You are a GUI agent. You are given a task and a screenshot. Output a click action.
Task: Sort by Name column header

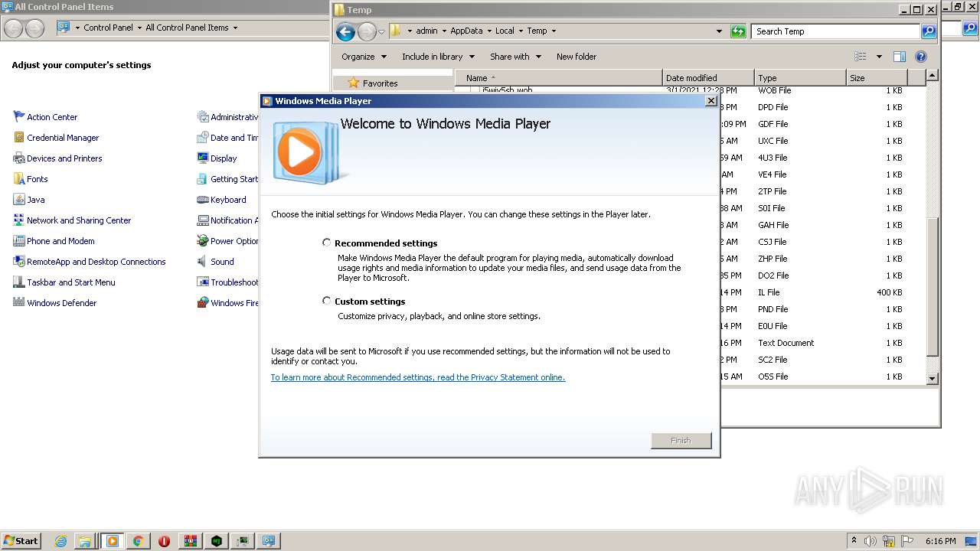click(x=559, y=78)
